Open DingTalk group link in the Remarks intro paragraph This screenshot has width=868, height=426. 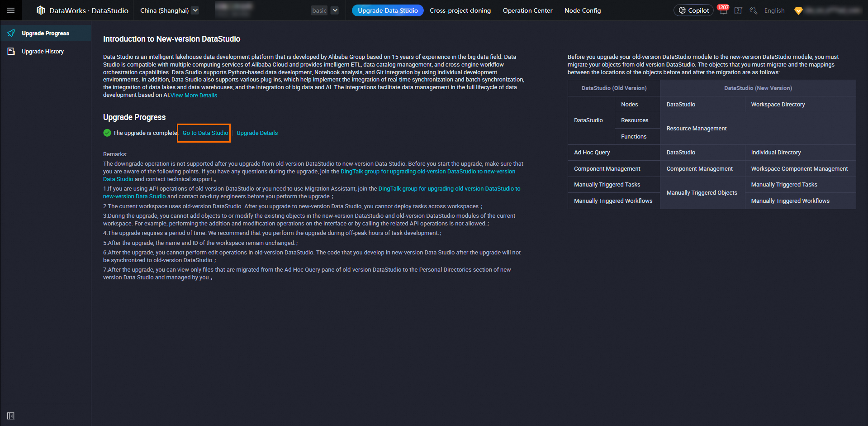coord(428,171)
